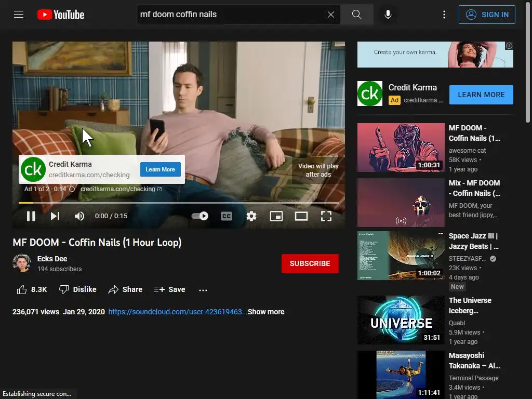Click Quabl channel name
This screenshot has width=532, height=399.
pyautogui.click(x=457, y=323)
